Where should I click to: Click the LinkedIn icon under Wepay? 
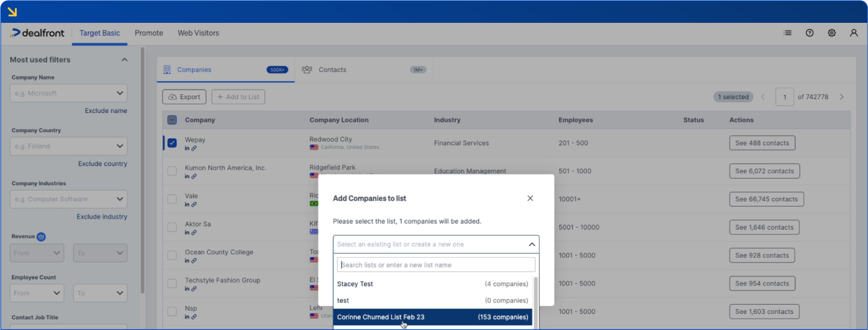187,148
